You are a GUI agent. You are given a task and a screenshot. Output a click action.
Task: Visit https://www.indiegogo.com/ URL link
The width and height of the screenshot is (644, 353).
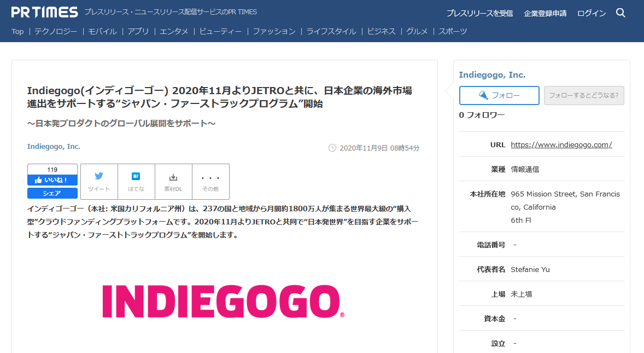[561, 144]
